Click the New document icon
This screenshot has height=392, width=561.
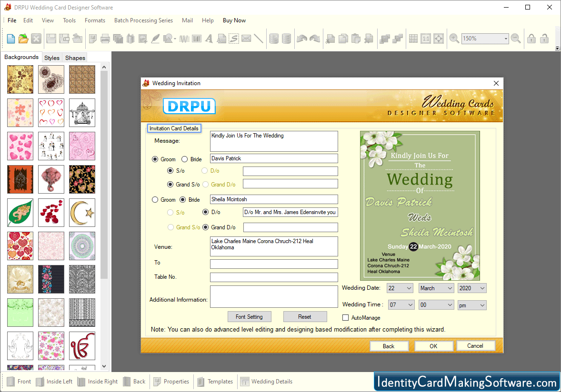[x=11, y=39]
